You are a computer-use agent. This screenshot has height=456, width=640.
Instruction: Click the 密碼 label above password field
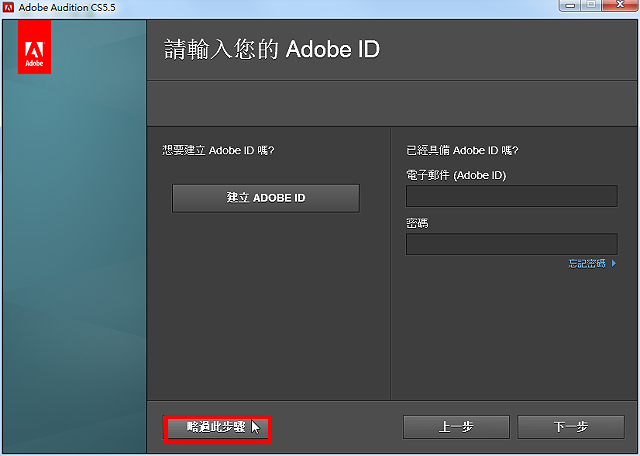pyautogui.click(x=417, y=223)
